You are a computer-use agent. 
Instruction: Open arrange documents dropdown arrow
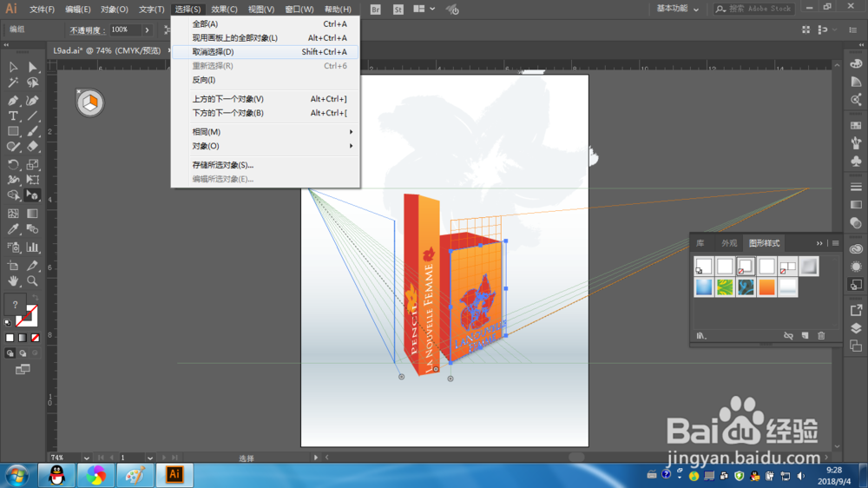(x=432, y=10)
